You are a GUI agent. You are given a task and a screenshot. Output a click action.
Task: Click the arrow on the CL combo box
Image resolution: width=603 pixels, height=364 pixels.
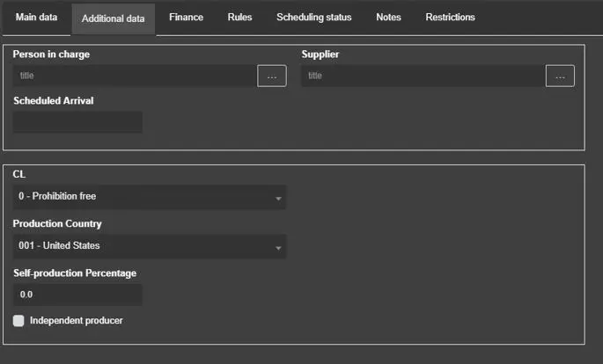click(x=278, y=198)
